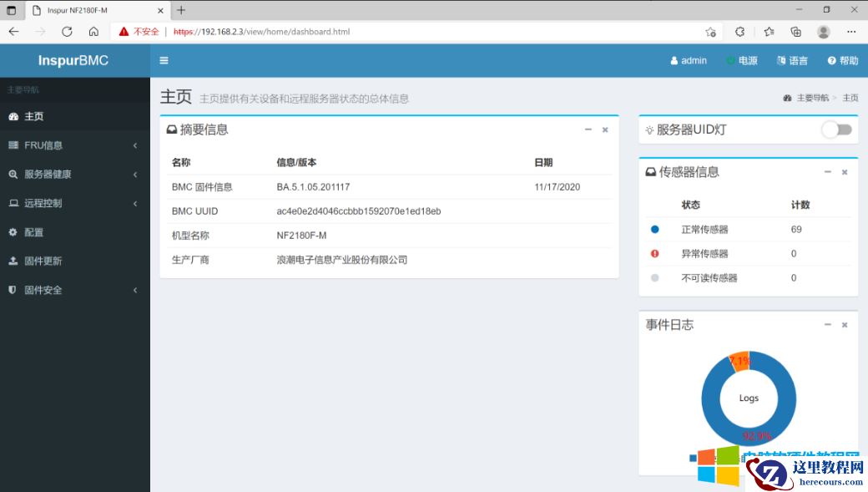Screen dimensions: 868x492
Task: Open the 帮助 help menu
Action: (x=844, y=60)
